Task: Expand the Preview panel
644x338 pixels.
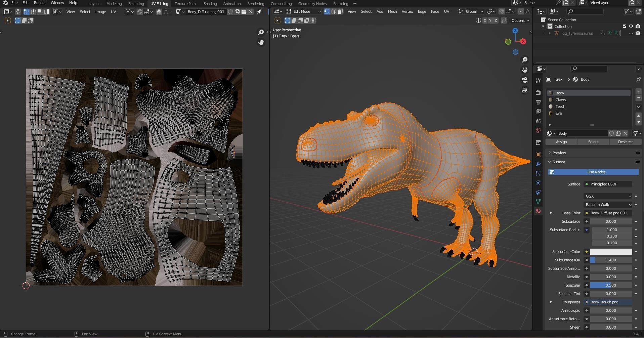Action: [550, 153]
